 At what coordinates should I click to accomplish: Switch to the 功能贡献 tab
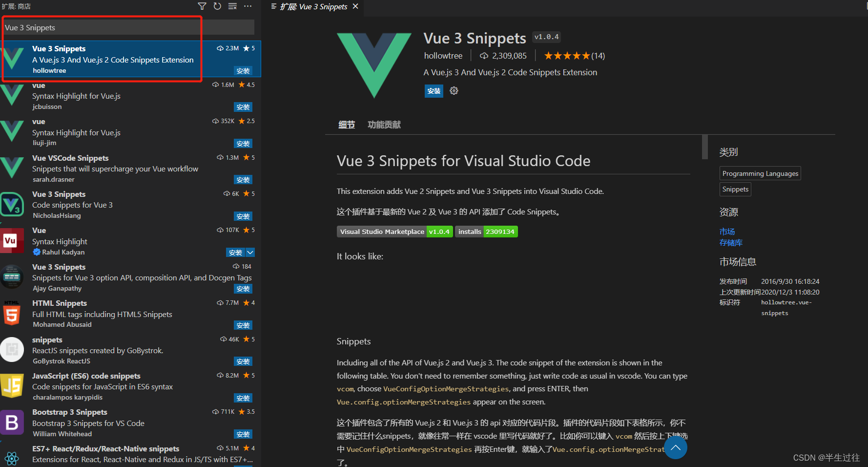384,125
